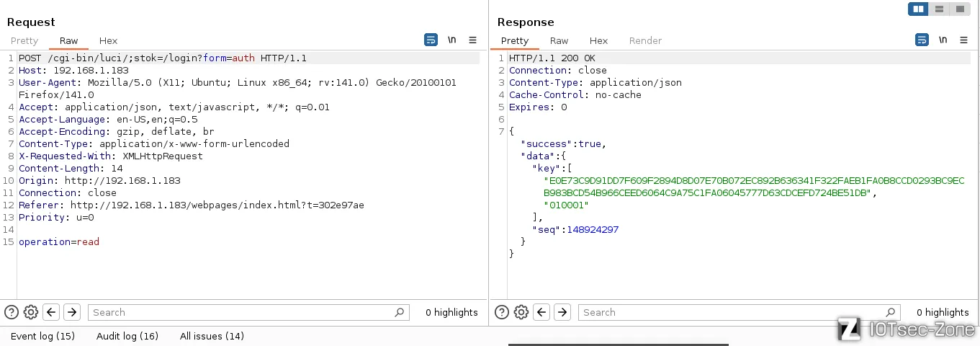Select Raw tab in Request panel
This screenshot has height=346, width=980.
(x=69, y=40)
